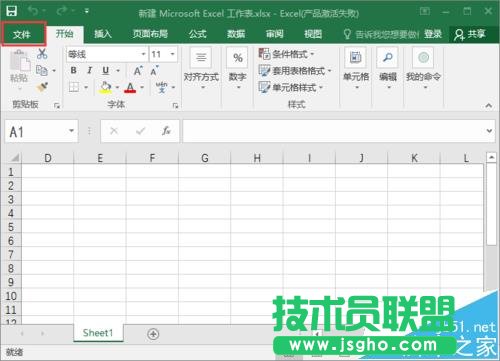Image resolution: width=500 pixels, height=361 pixels.
Task: Open 单元格样式 cell styles menu
Action: point(291,88)
